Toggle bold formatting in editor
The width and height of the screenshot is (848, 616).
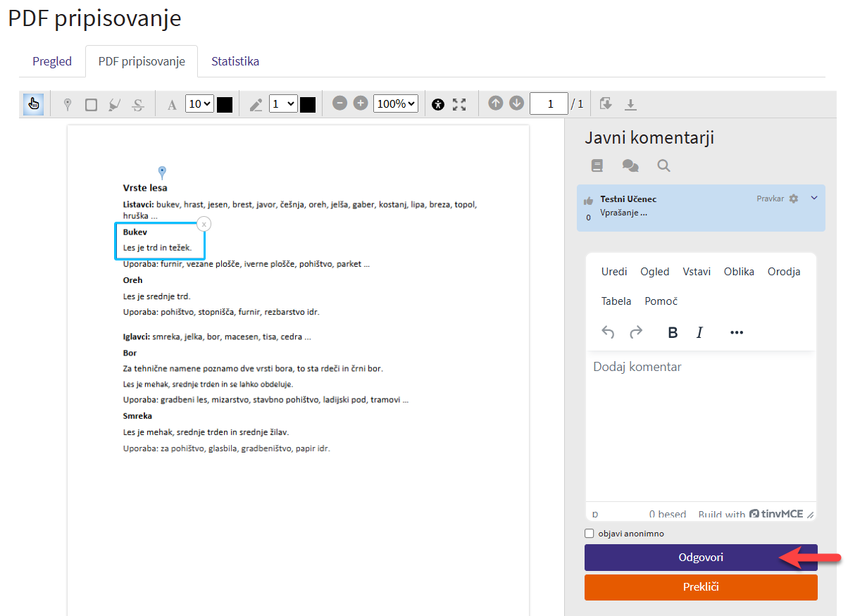point(673,332)
